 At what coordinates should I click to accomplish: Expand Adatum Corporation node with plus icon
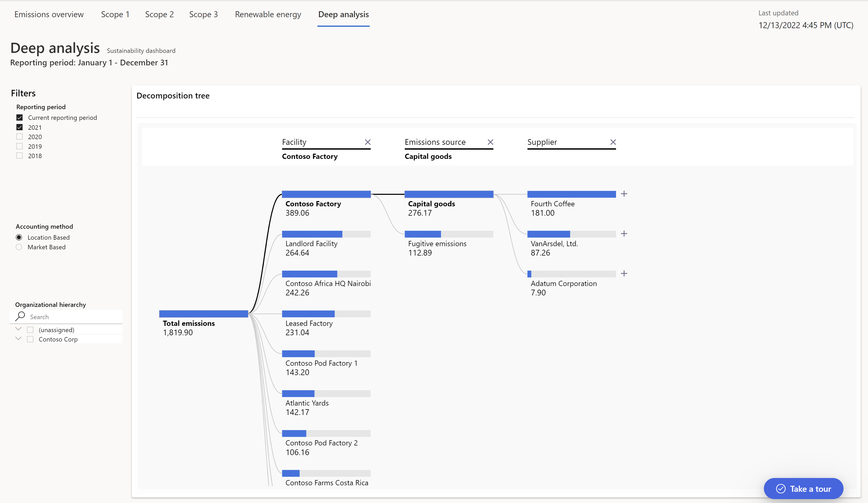tap(624, 274)
